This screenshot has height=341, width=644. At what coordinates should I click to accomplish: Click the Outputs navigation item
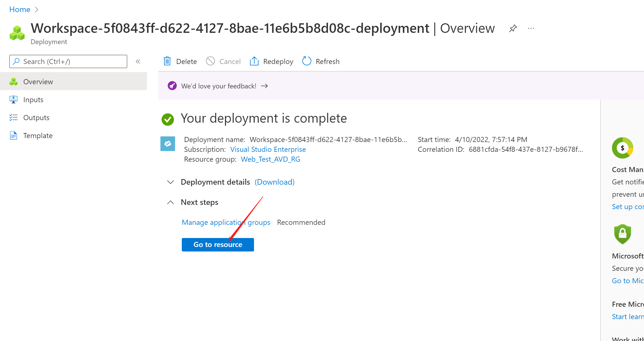pyautogui.click(x=36, y=117)
